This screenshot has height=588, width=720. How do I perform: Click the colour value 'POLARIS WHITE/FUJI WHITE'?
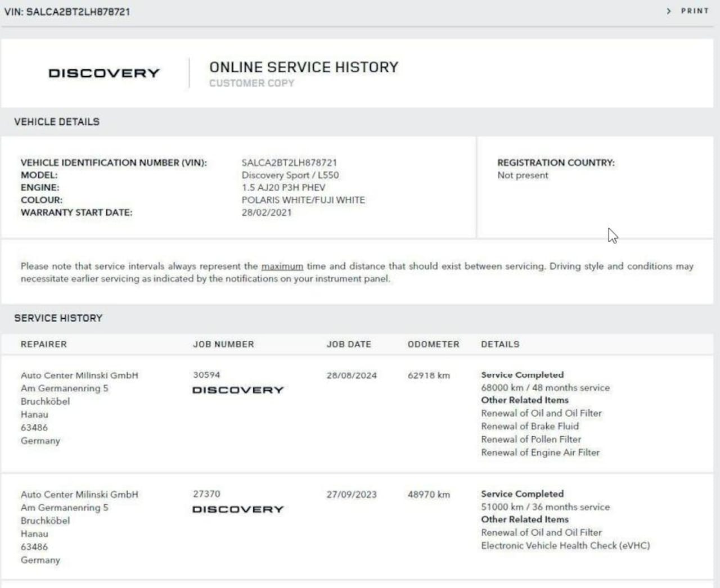click(x=303, y=200)
